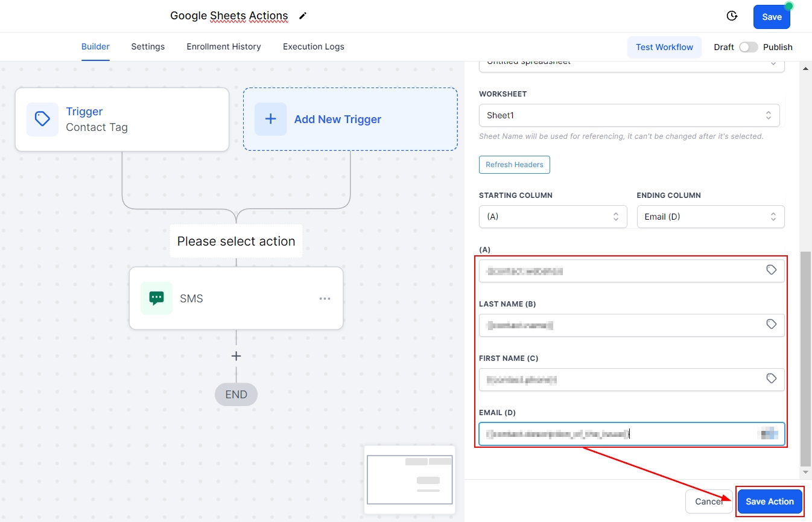Click the Email (D) input field
The image size is (812, 522).
(x=615, y=434)
